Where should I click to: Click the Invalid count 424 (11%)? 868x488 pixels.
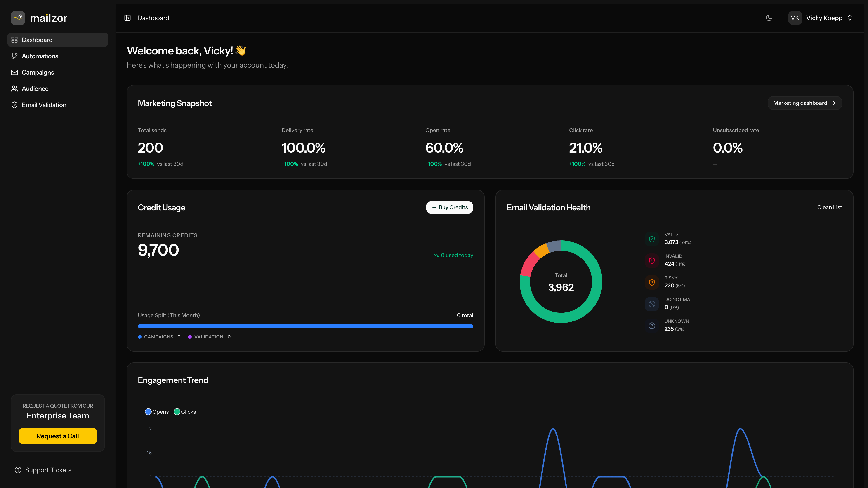(x=675, y=264)
